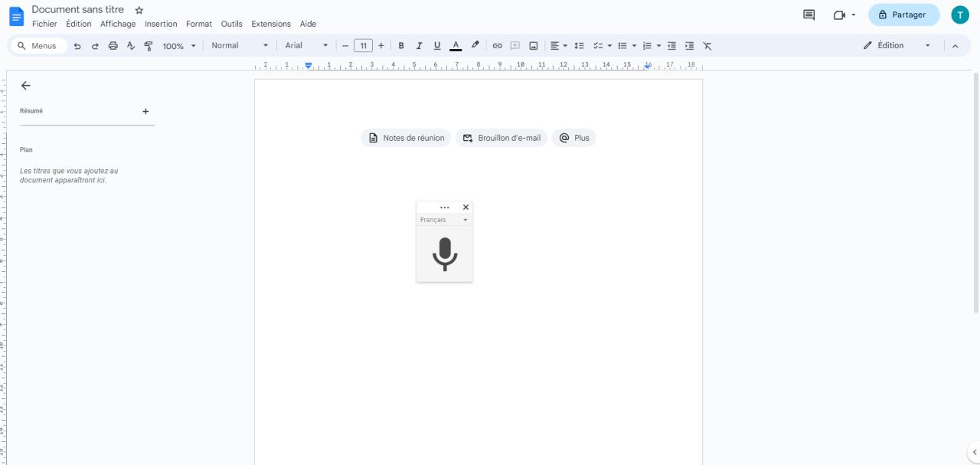Add a comment with the comment icon
Image resolution: width=980 pixels, height=465 pixels.
pyautogui.click(x=515, y=45)
